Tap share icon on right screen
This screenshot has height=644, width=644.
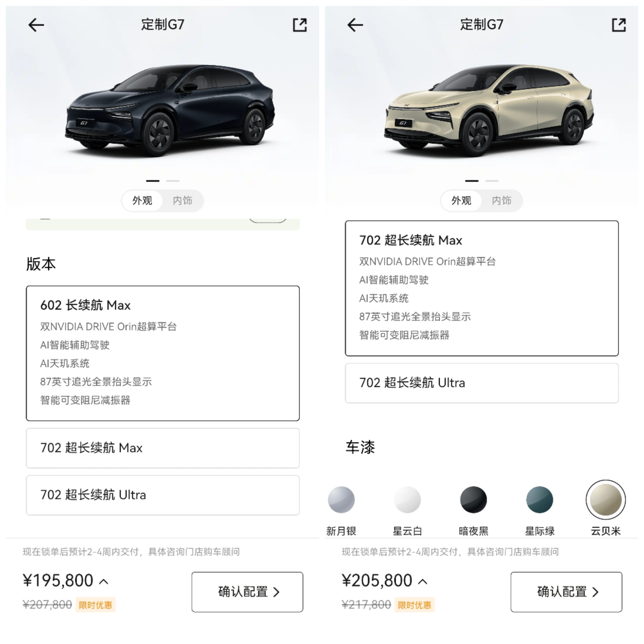click(x=619, y=25)
